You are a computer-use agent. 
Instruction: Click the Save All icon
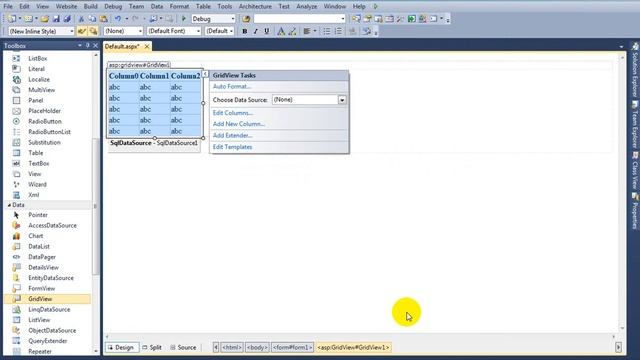(x=67, y=19)
